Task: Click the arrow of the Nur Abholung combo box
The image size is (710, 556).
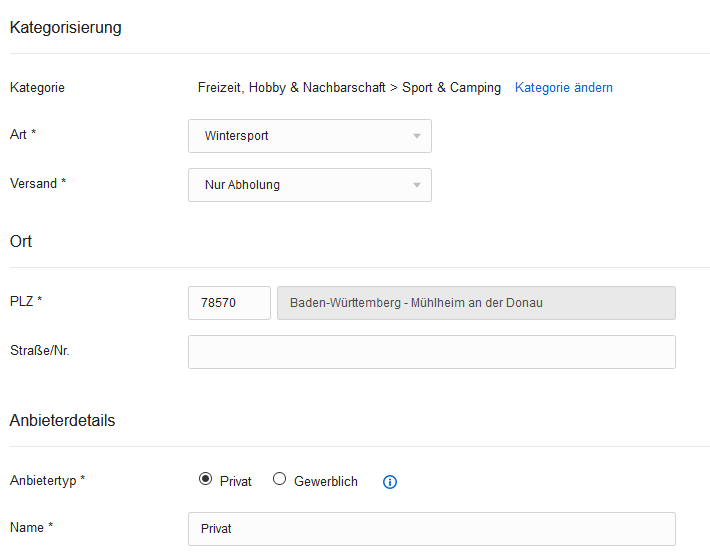Action: click(417, 185)
